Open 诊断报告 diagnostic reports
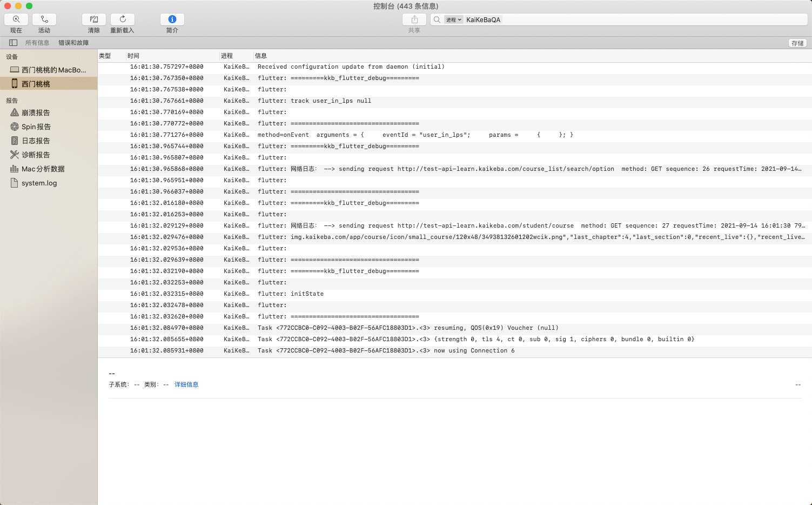The image size is (812, 505). pos(36,155)
